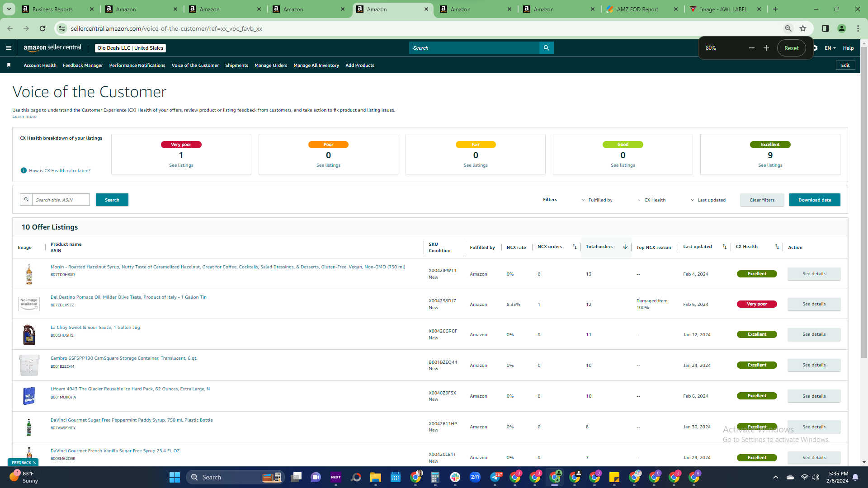Open Feedback Manager menu item

83,66
